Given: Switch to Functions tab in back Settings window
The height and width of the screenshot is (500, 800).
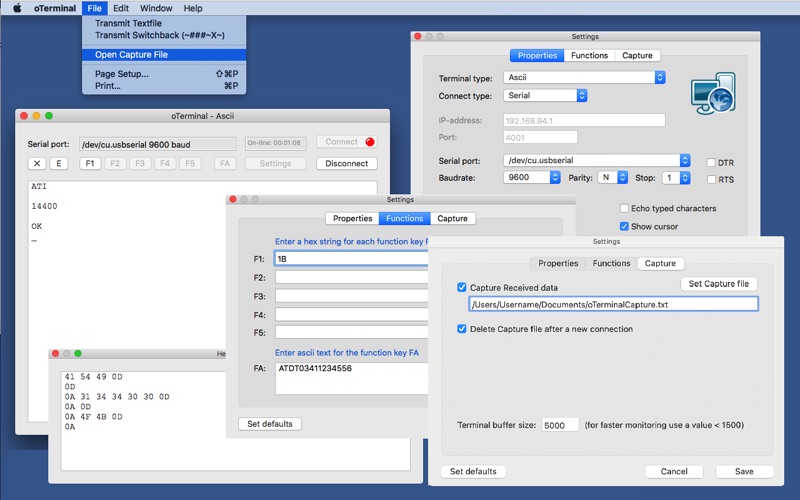Looking at the screenshot, I should coord(589,55).
